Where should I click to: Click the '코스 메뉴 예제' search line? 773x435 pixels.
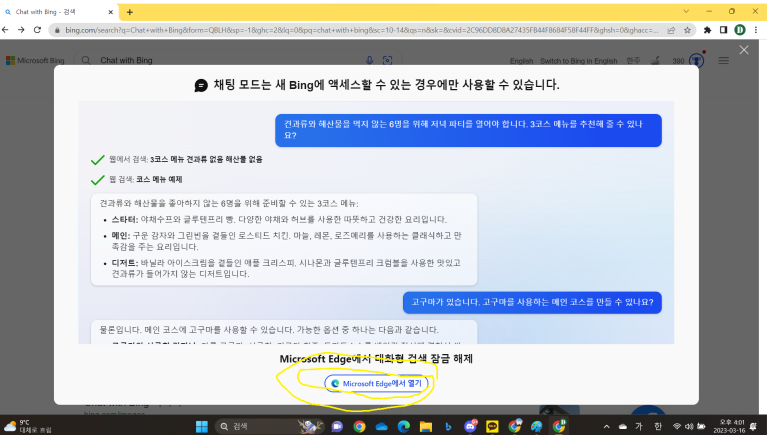pyautogui.click(x=159, y=180)
